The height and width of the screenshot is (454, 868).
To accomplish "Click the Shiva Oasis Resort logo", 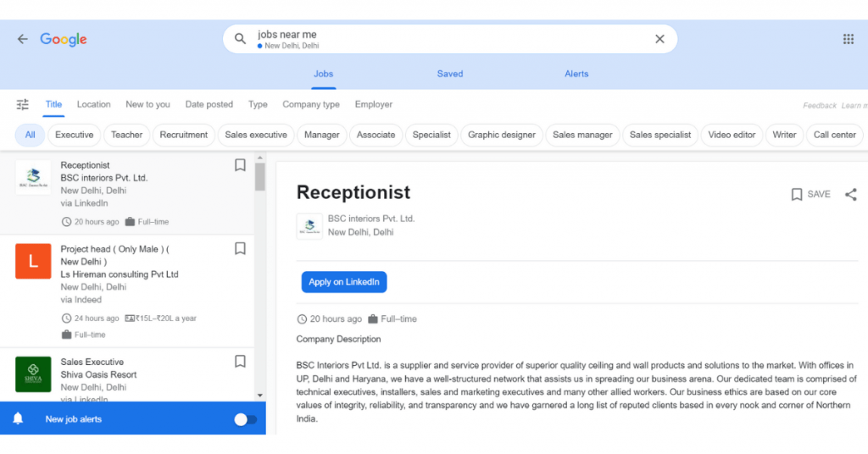I will (x=33, y=374).
